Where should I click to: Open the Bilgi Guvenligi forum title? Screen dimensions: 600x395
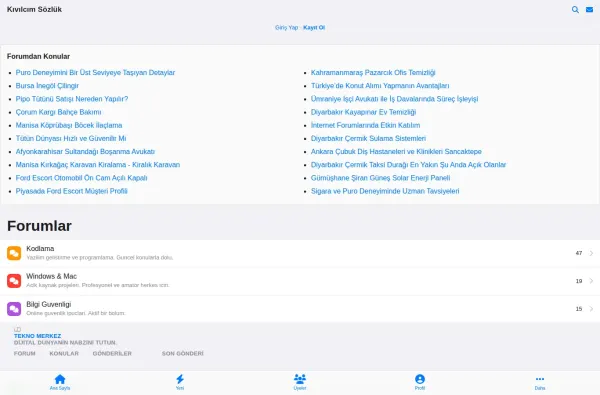49,304
